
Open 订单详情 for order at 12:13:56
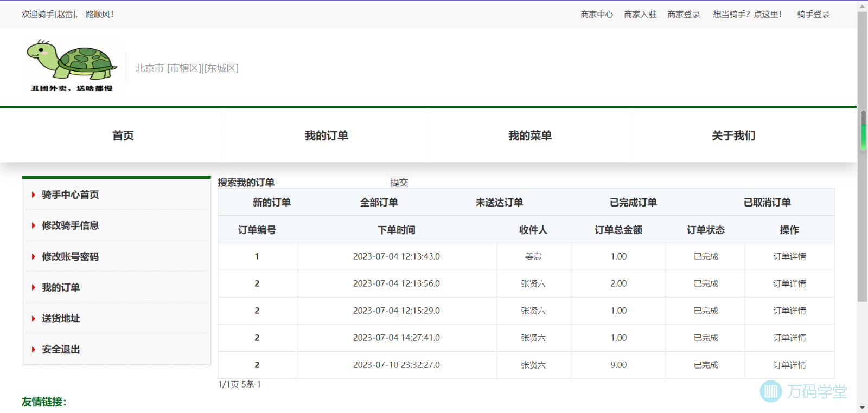point(789,283)
